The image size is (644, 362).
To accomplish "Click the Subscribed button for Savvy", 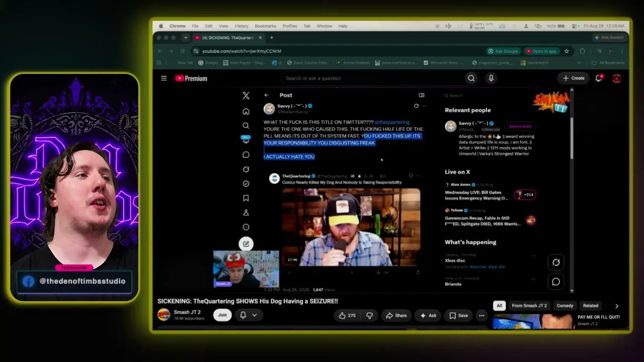I will click(520, 126).
